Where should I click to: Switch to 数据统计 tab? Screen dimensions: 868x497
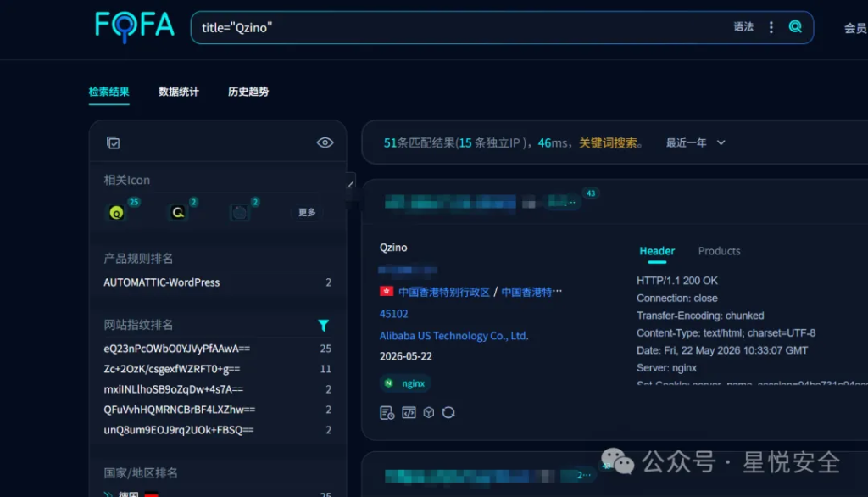point(178,92)
